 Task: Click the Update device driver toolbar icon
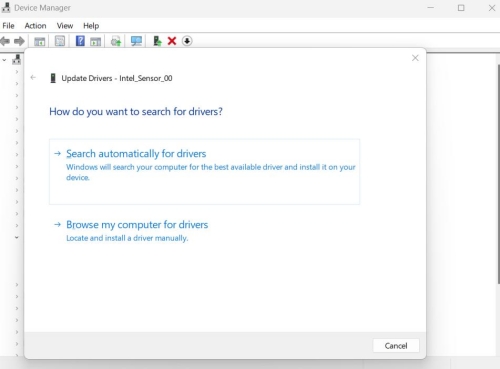coord(116,41)
